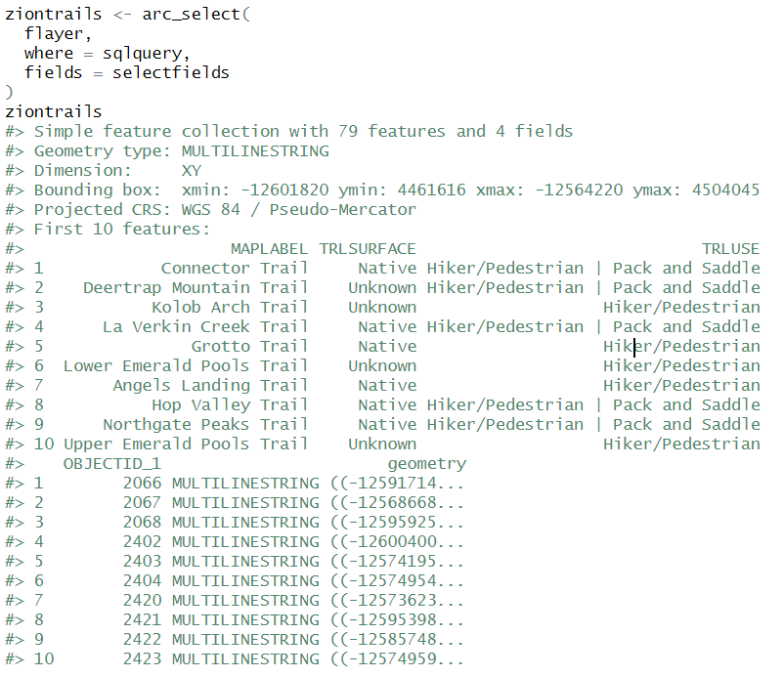
Task: Click the Kolob Arch Trail row label
Action: (230, 308)
